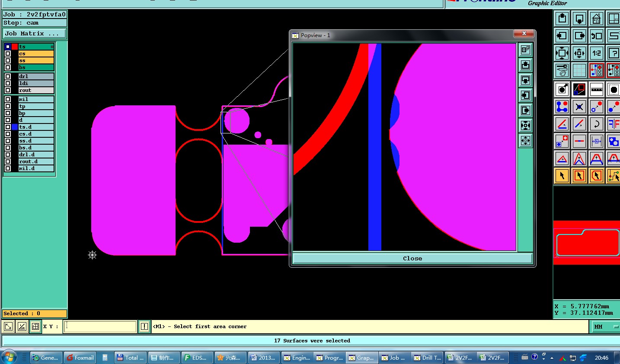This screenshot has width=620, height=364.
Task: Select the ss.d layer row
Action: click(36, 141)
